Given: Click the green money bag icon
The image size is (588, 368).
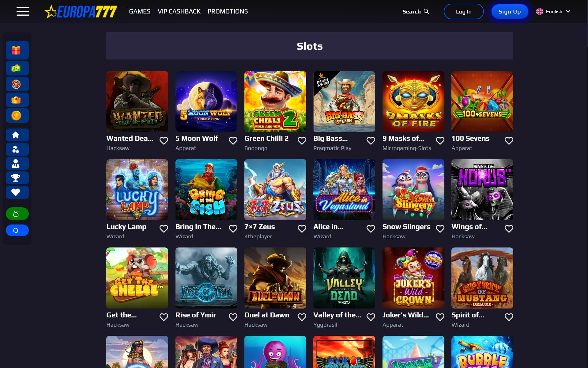Looking at the screenshot, I should [x=17, y=214].
